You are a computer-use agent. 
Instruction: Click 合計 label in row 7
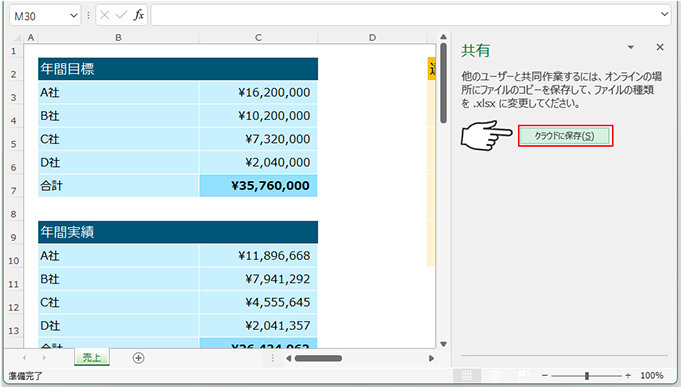pos(118,185)
